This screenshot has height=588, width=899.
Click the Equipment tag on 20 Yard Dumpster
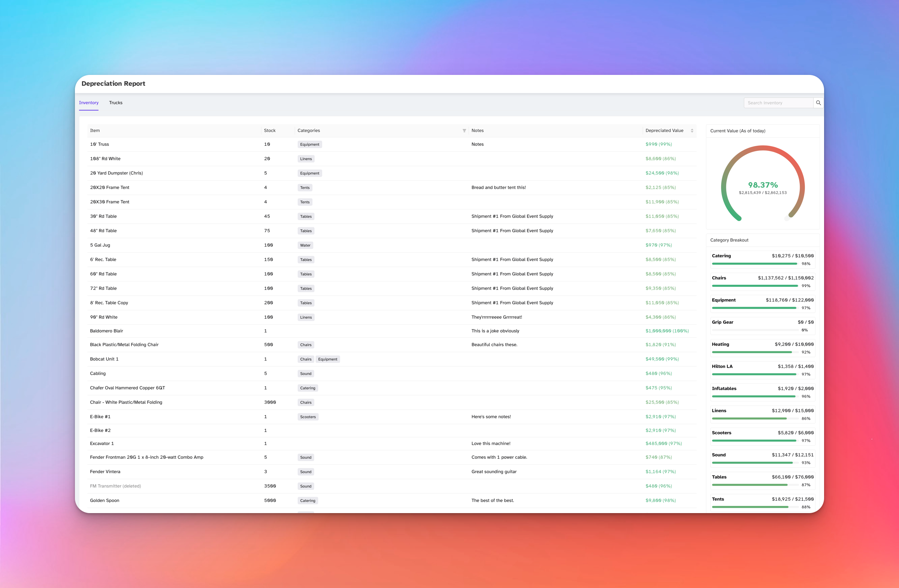[x=309, y=173]
